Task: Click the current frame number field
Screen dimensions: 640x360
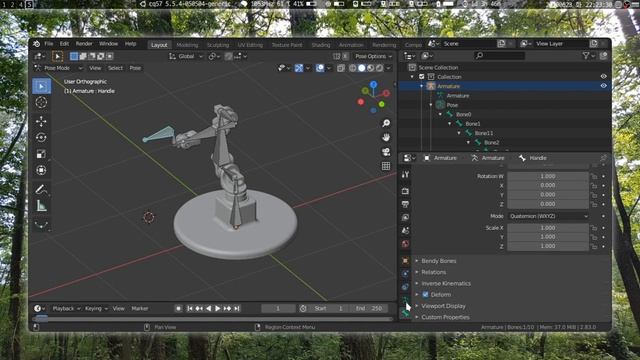Action: click(278, 309)
